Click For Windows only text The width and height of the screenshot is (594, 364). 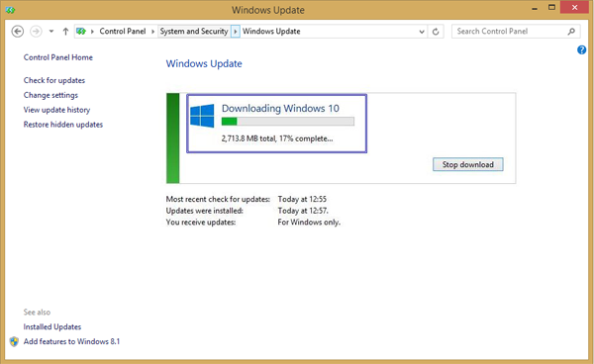(309, 223)
